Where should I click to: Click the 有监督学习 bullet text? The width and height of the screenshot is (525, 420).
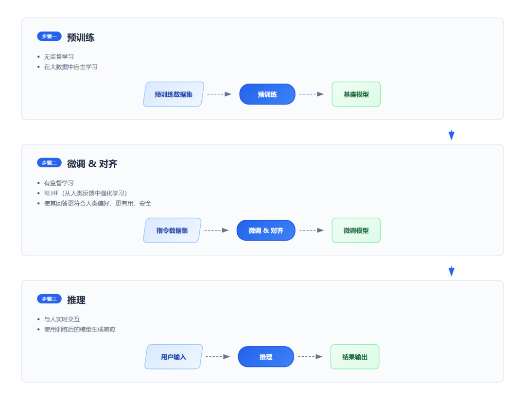point(59,183)
